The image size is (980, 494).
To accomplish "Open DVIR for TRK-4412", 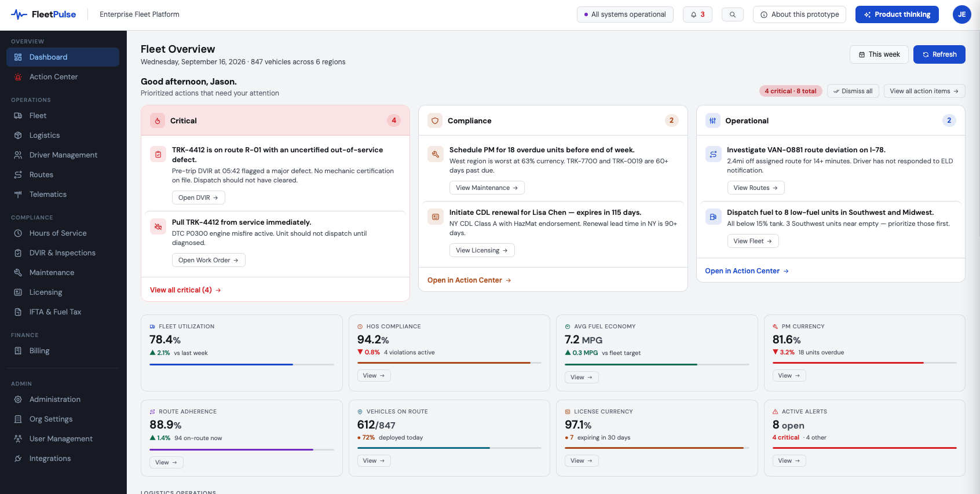I will (198, 197).
